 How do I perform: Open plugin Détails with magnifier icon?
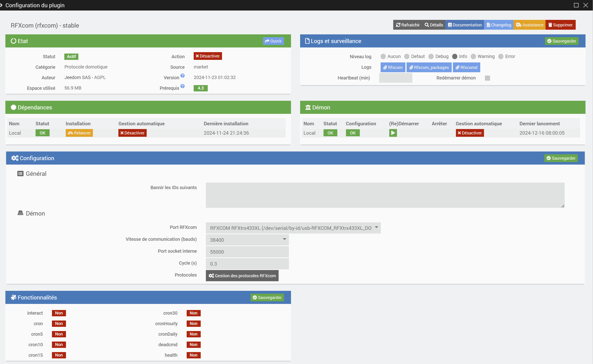(x=433, y=25)
